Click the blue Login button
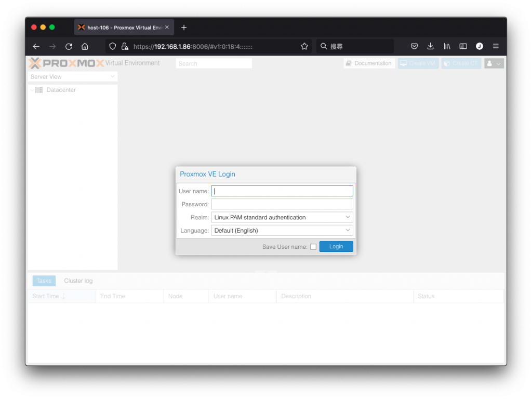The width and height of the screenshot is (532, 399). [336, 247]
